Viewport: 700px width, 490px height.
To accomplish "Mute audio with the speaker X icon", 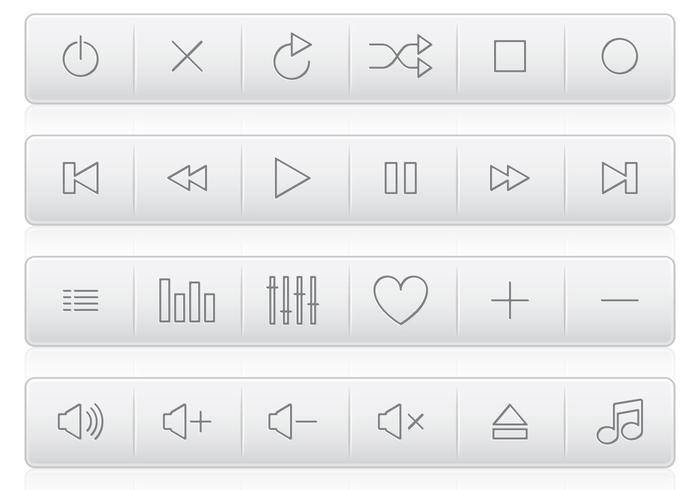I will 401,422.
